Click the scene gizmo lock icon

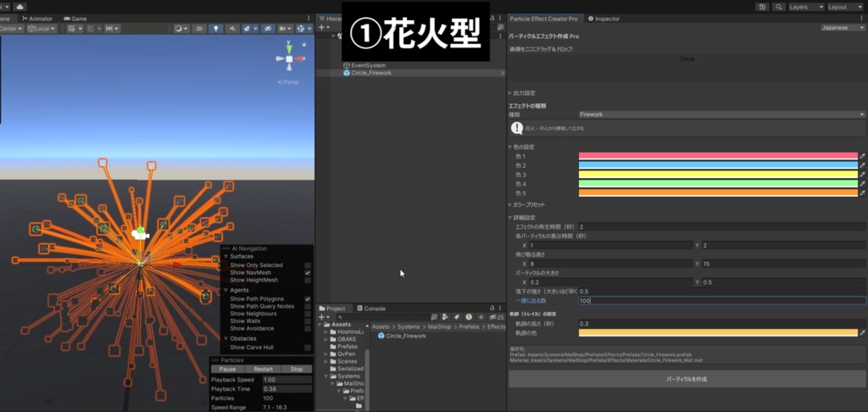304,43
